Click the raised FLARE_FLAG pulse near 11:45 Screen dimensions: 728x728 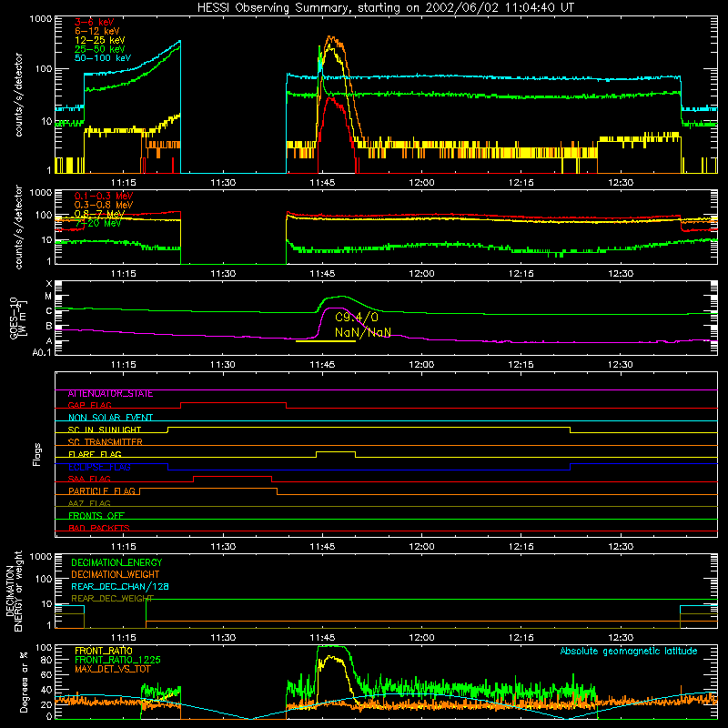[336, 452]
